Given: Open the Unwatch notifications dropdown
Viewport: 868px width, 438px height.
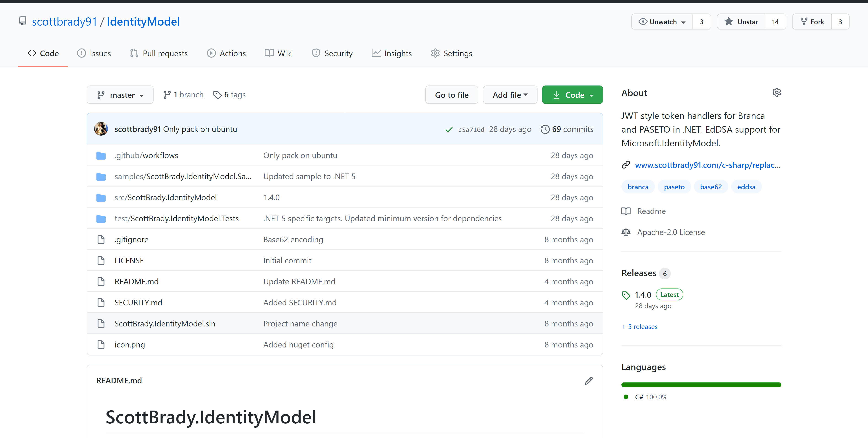Looking at the screenshot, I should tap(662, 21).
